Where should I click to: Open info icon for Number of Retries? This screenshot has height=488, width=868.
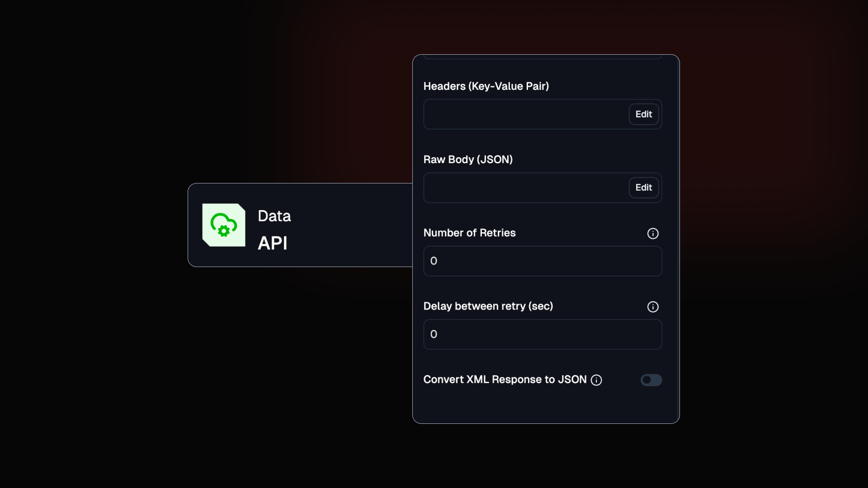(x=653, y=234)
